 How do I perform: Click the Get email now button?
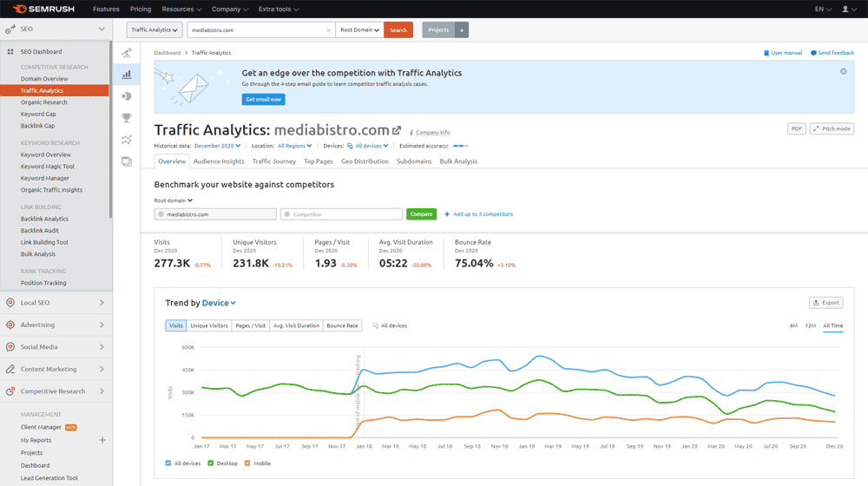[x=264, y=99]
